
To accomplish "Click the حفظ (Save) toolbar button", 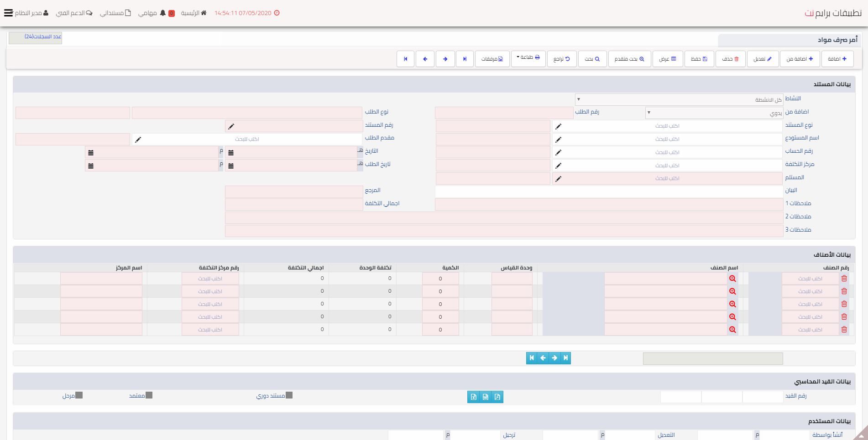I will [699, 59].
